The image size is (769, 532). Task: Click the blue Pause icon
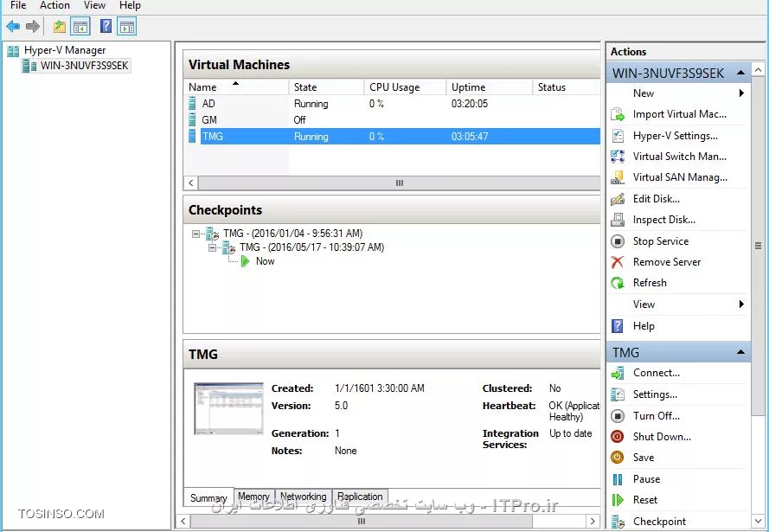pyautogui.click(x=618, y=479)
